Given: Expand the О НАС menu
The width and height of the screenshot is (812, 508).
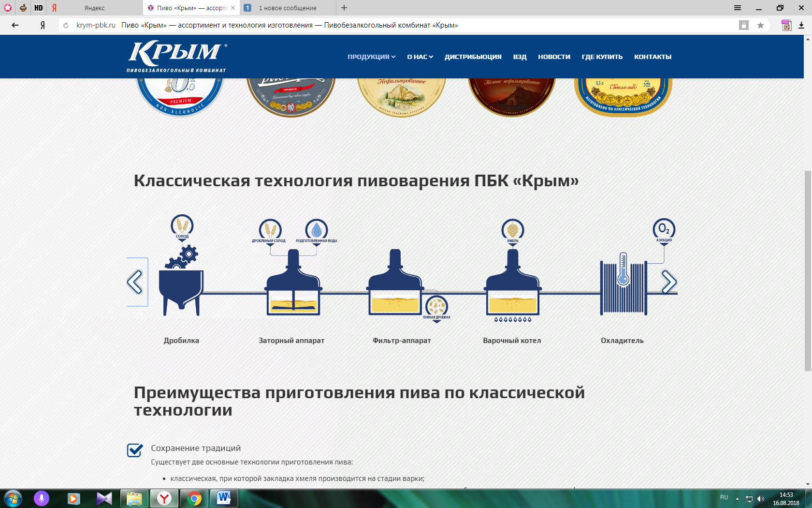Looking at the screenshot, I should [x=420, y=57].
